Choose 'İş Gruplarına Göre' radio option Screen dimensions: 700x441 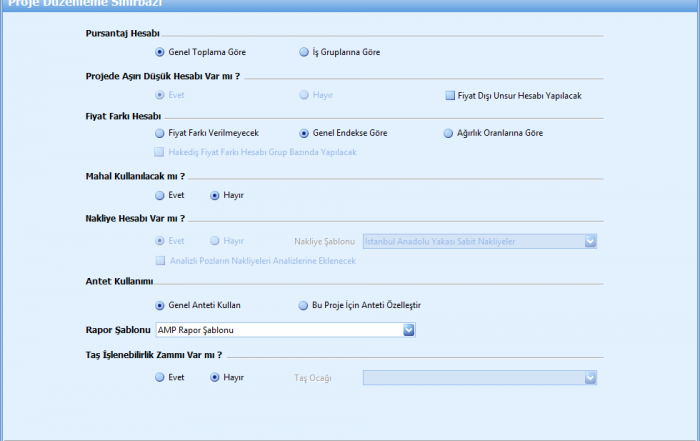point(304,52)
